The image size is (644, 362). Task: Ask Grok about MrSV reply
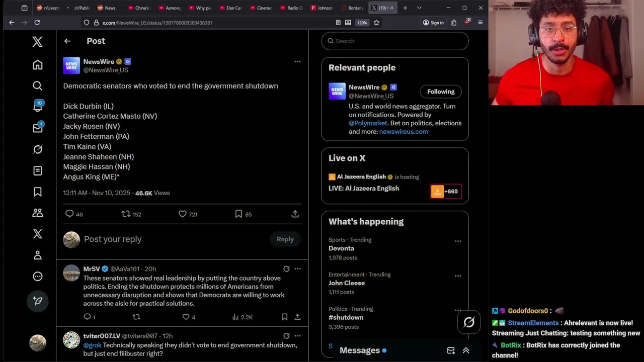click(286, 269)
